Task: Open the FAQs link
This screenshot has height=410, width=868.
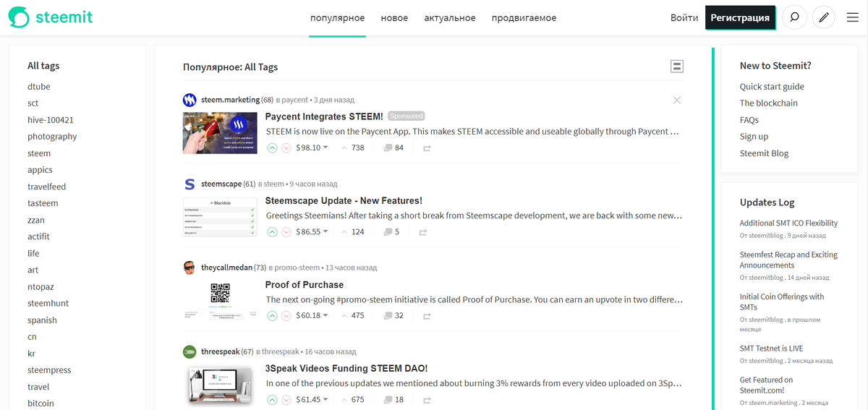Action: pos(749,120)
